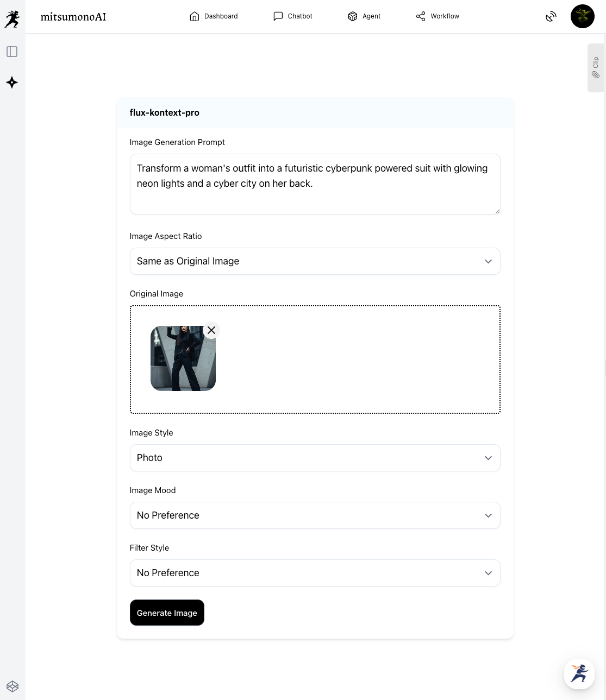This screenshot has height=700, width=606.
Task: Open the floating ninja assistant button
Action: coord(579,674)
